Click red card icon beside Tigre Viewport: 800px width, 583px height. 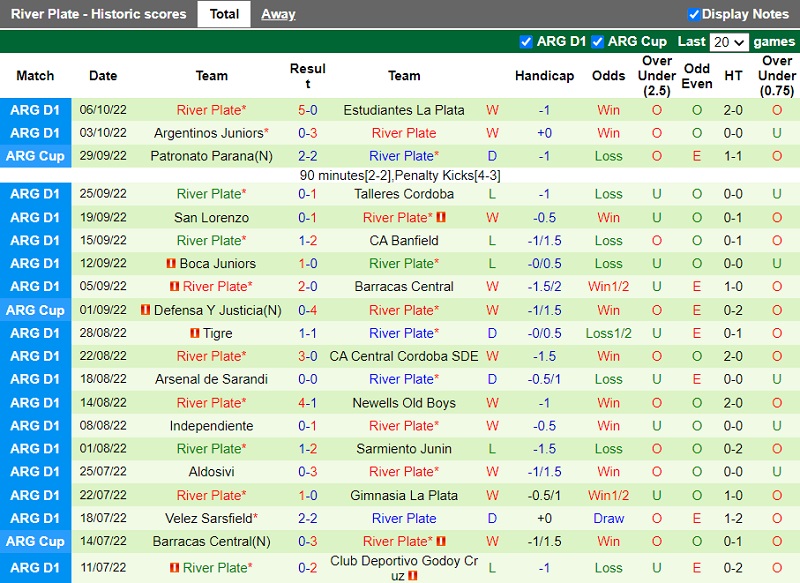coord(194,333)
